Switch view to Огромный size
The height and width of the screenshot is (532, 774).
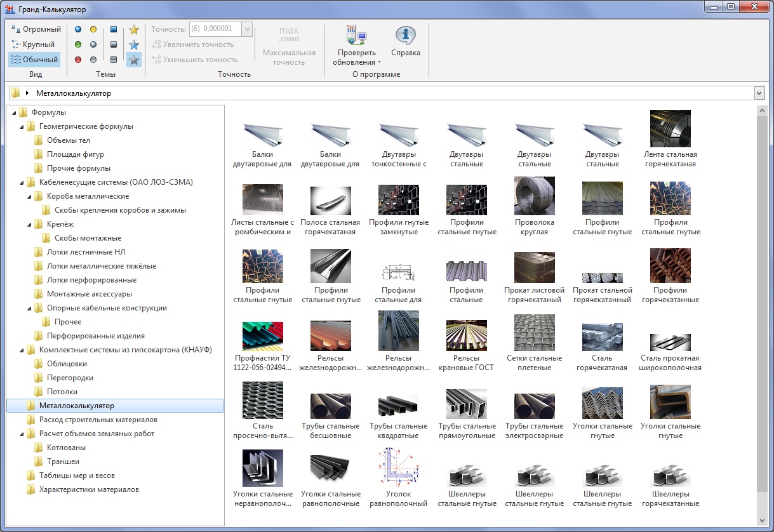pyautogui.click(x=36, y=29)
